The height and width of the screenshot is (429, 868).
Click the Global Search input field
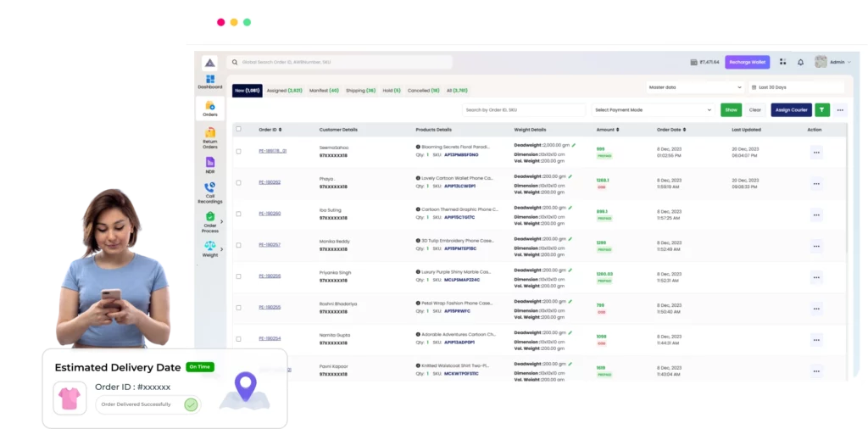(x=340, y=62)
